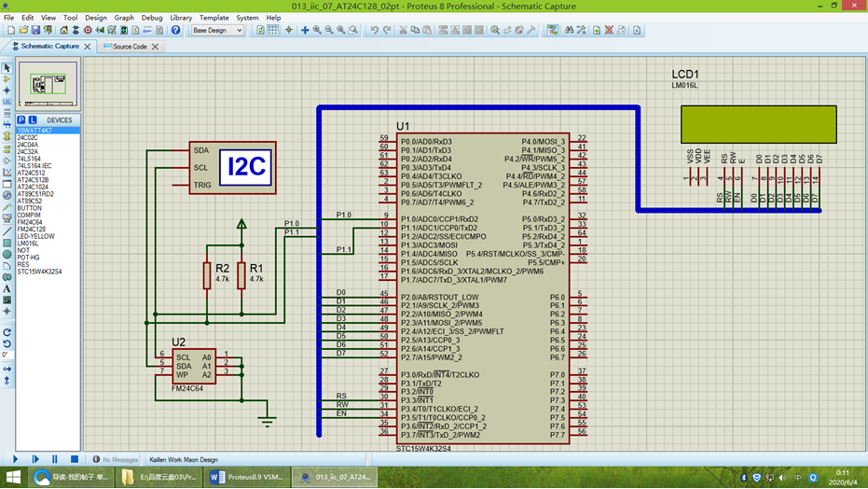Start the simulation with the Play button
Screen dimensions: 868x489
click(16, 459)
